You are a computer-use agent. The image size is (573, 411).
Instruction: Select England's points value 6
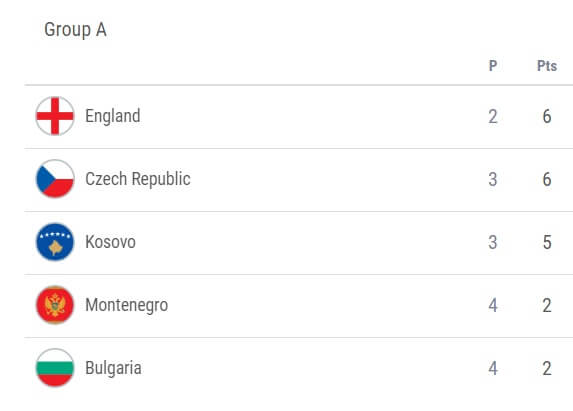tap(547, 117)
